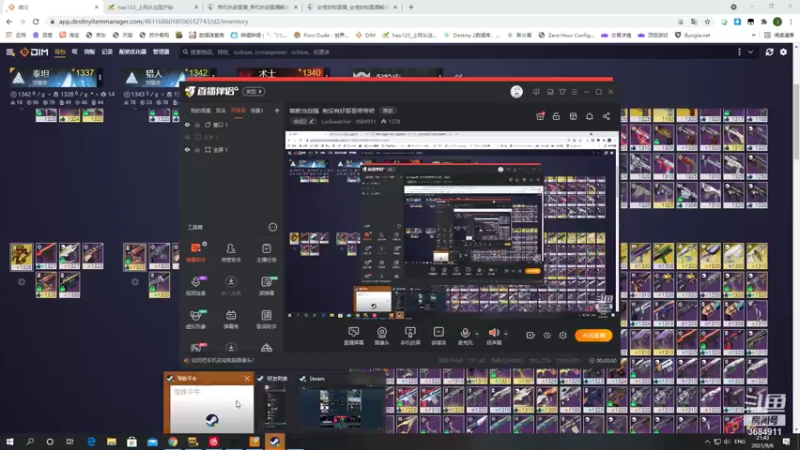Open the user avatar in the companion title bar
This screenshot has width=800, height=450.
click(516, 92)
